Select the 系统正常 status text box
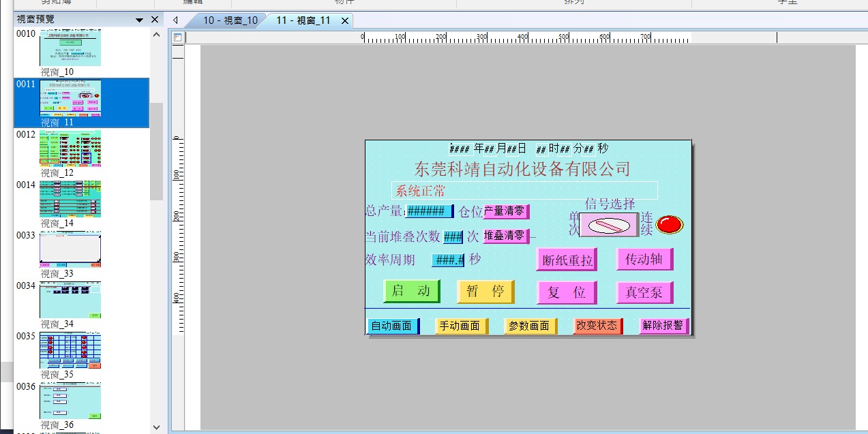The width and height of the screenshot is (868, 434). [524, 191]
